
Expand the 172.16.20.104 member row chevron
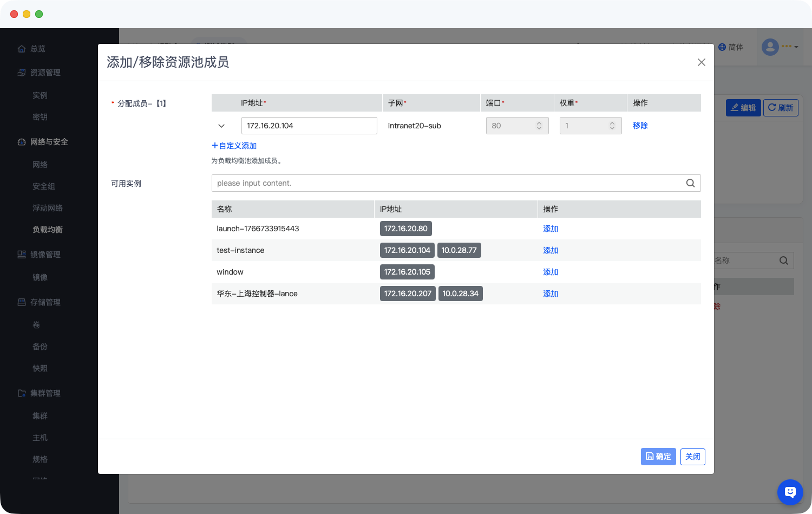click(221, 126)
